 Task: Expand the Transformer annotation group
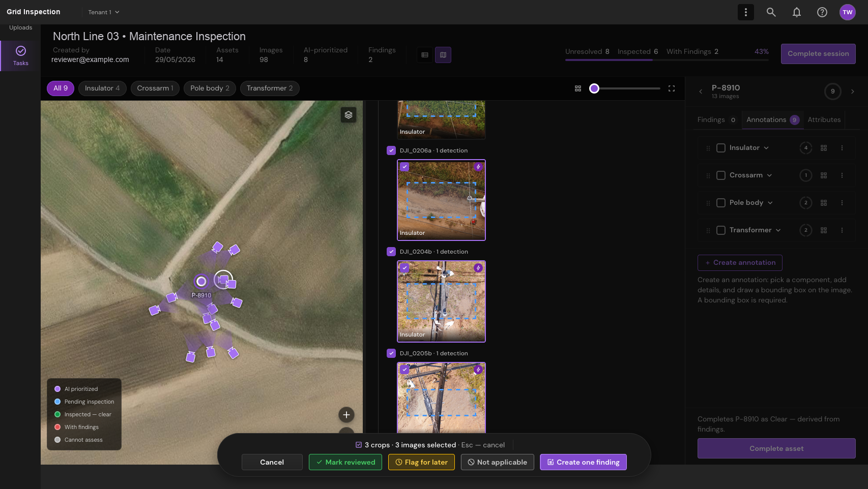778,230
